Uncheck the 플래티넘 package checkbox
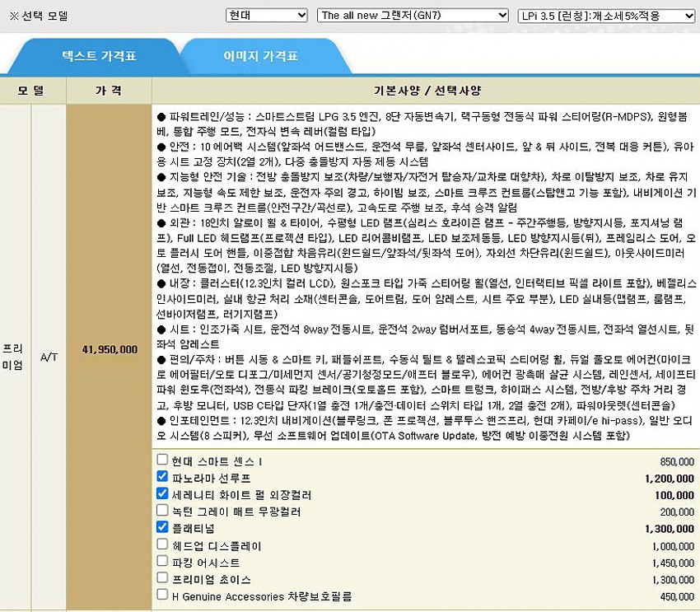 coord(162,527)
